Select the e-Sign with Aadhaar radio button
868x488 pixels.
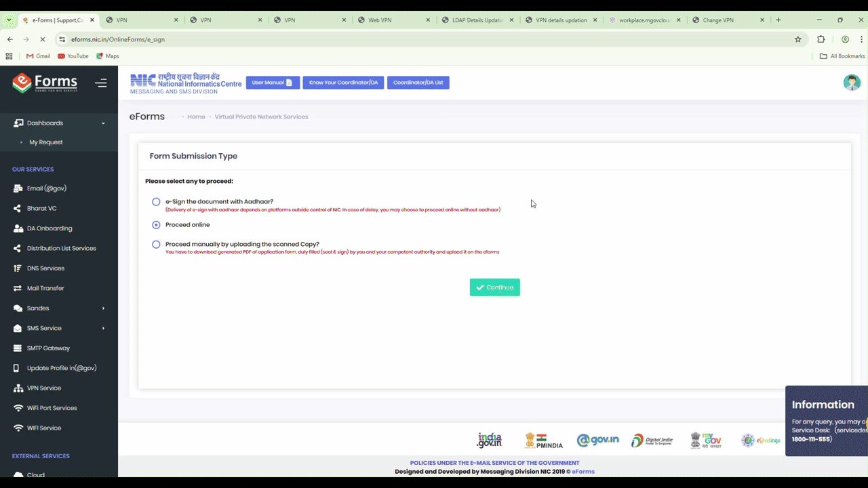pos(156,201)
